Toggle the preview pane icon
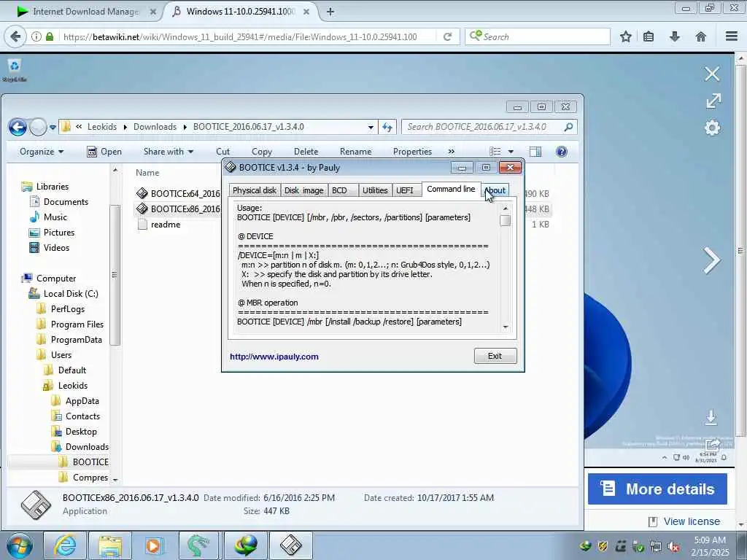This screenshot has width=747, height=560. pyautogui.click(x=535, y=152)
